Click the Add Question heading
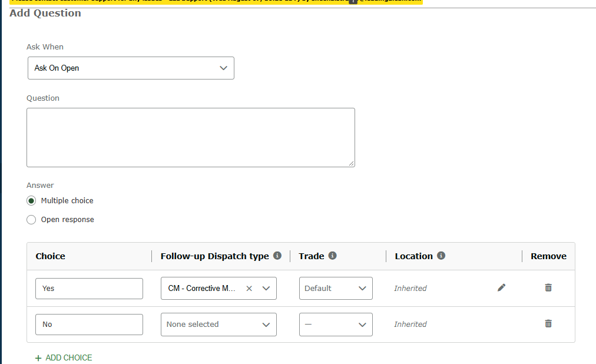Viewport: 596px width, 364px height. pyautogui.click(x=45, y=14)
